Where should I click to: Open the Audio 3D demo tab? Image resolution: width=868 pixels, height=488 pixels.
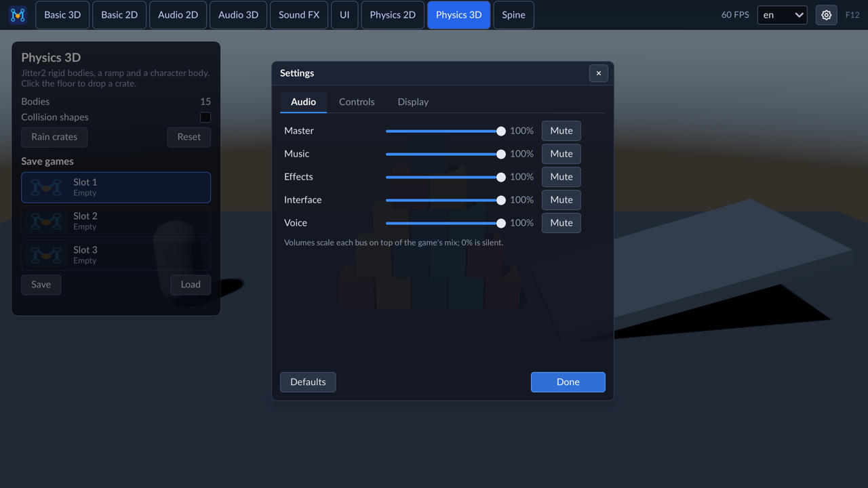238,15
